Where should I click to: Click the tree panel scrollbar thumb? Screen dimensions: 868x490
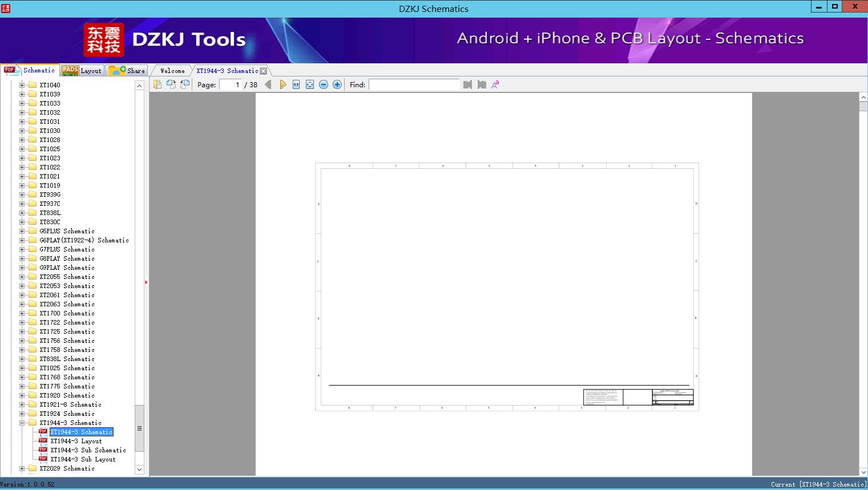coord(139,428)
